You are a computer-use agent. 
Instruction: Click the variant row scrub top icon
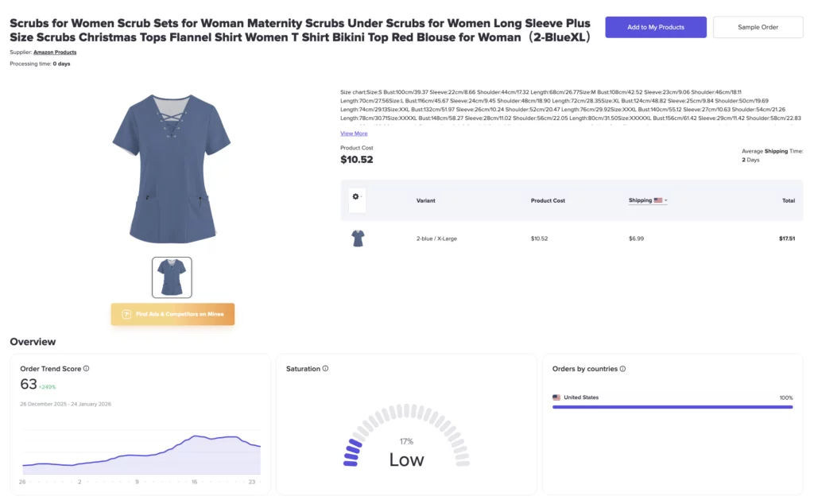[x=358, y=238]
